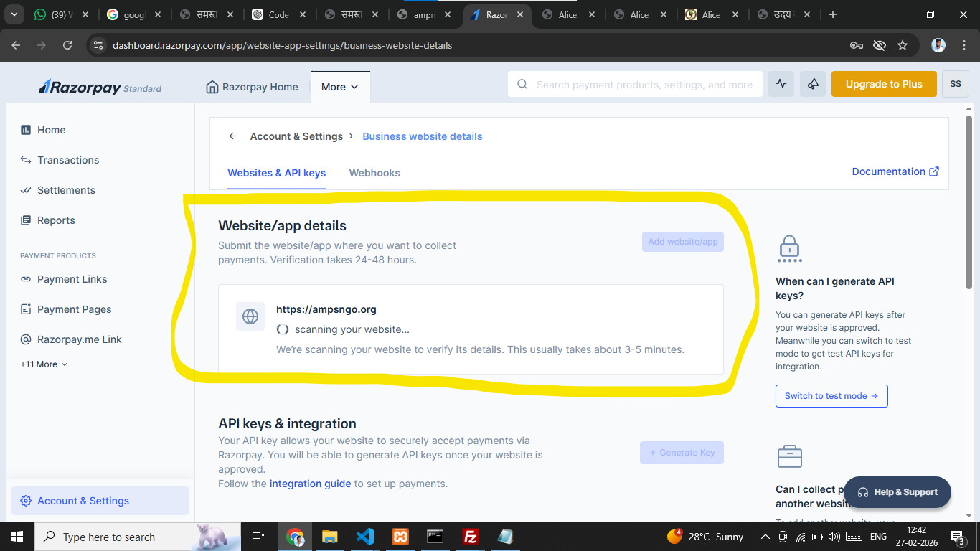The width and height of the screenshot is (980, 551).
Task: Click the https://ampsngo.org website URL
Action: 326,309
